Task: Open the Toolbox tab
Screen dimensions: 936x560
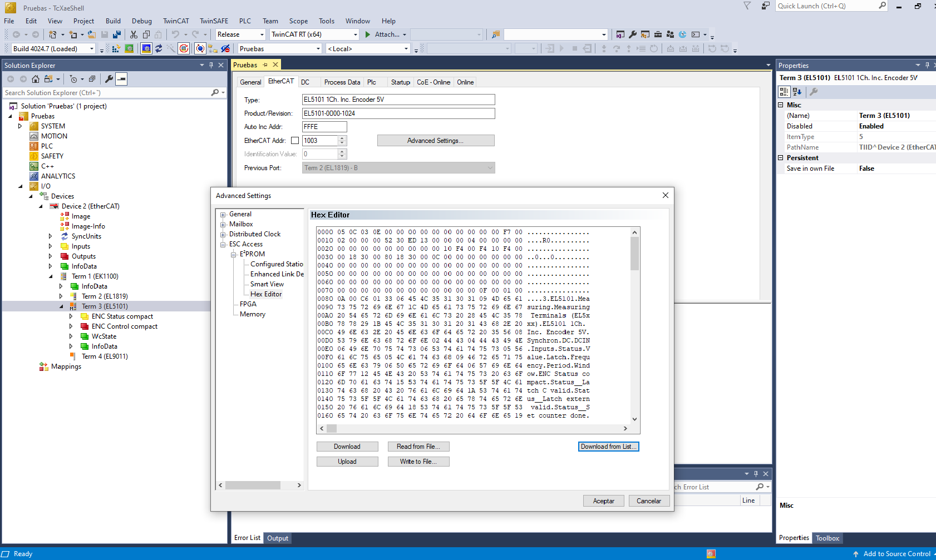Action: pyautogui.click(x=827, y=538)
